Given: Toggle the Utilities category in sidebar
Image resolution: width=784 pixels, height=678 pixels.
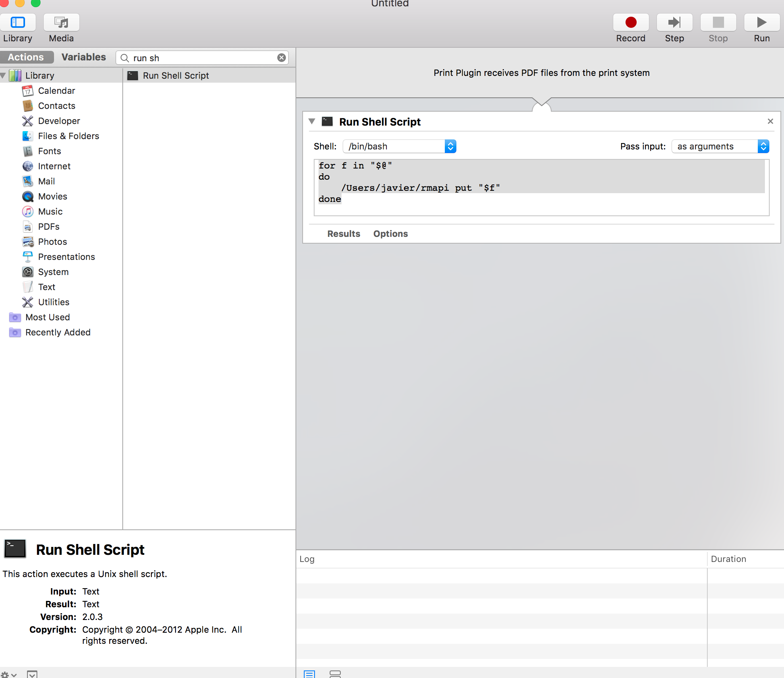Looking at the screenshot, I should pos(54,302).
